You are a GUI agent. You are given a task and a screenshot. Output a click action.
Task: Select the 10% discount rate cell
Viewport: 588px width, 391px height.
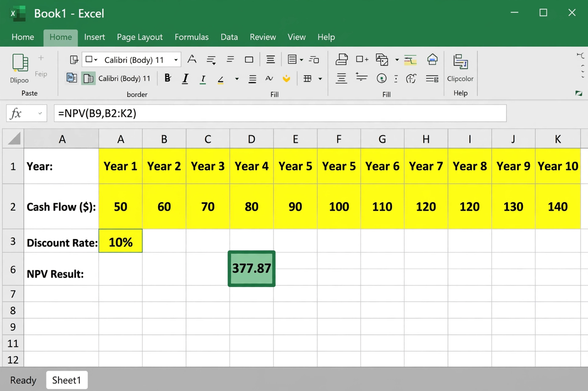120,241
